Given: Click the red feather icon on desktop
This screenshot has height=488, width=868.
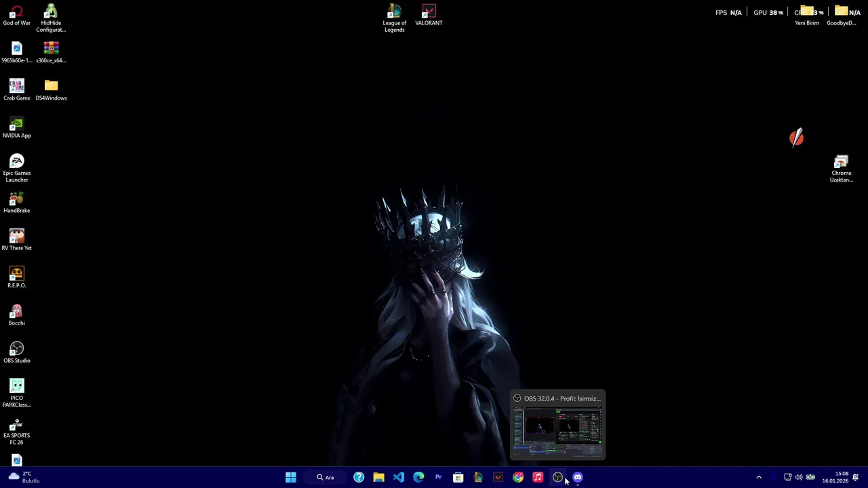Looking at the screenshot, I should pos(797,138).
